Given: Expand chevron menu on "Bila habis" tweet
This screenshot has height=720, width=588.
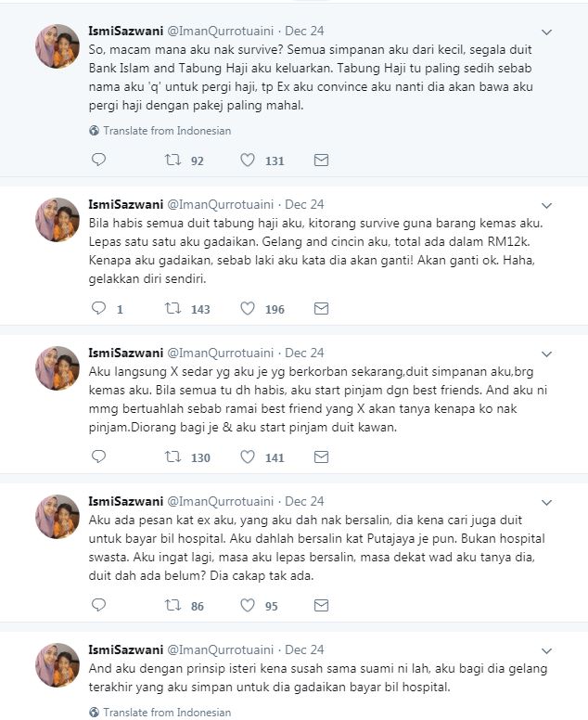Looking at the screenshot, I should tap(547, 204).
